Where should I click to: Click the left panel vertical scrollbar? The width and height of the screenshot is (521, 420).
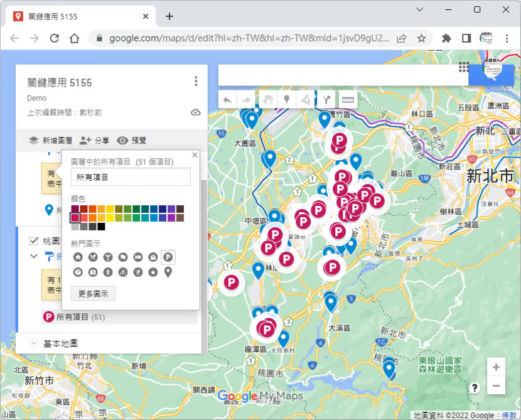click(x=204, y=266)
